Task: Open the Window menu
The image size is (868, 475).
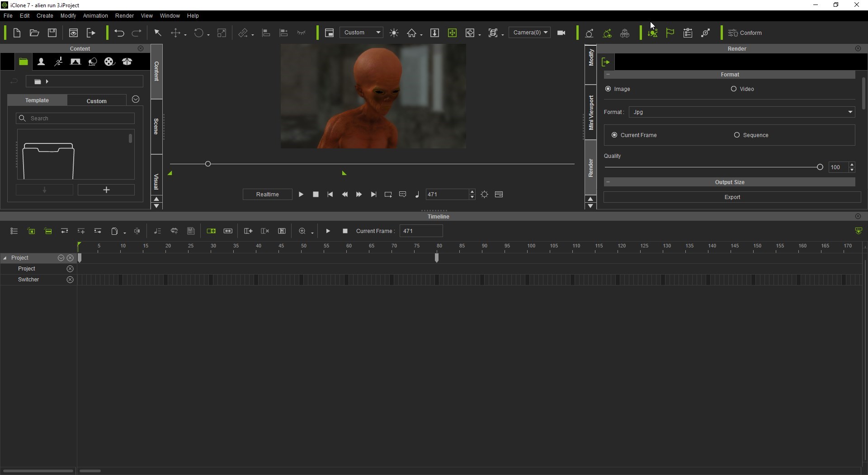Action: 170,15
